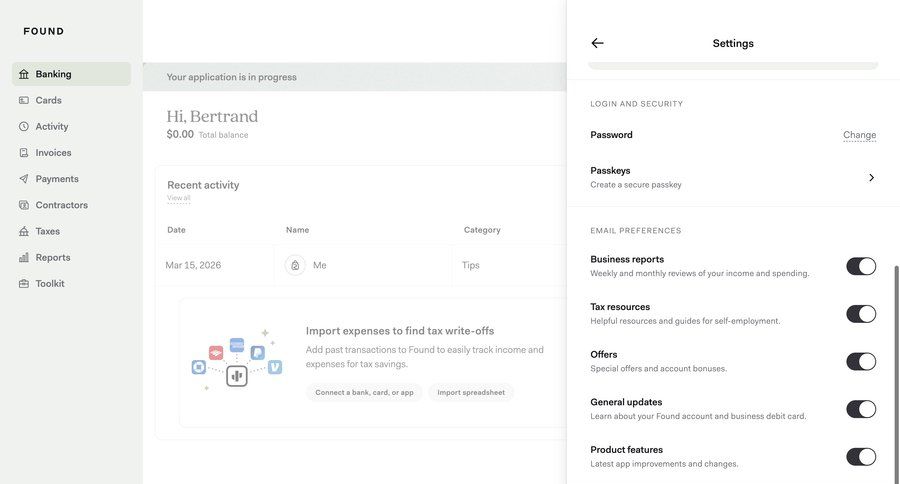Click the Me name in transaction row
This screenshot has height=484, width=900.
(x=320, y=265)
